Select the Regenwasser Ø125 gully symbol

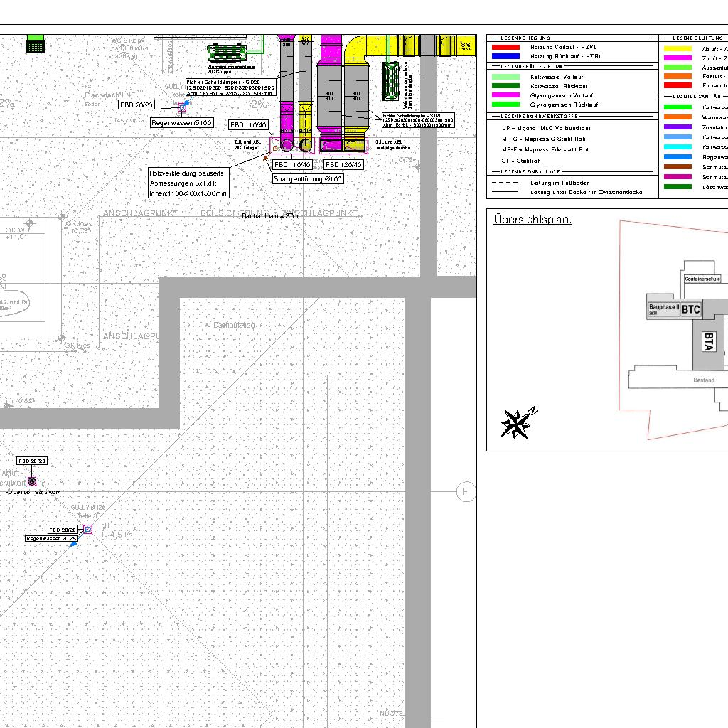click(x=87, y=529)
